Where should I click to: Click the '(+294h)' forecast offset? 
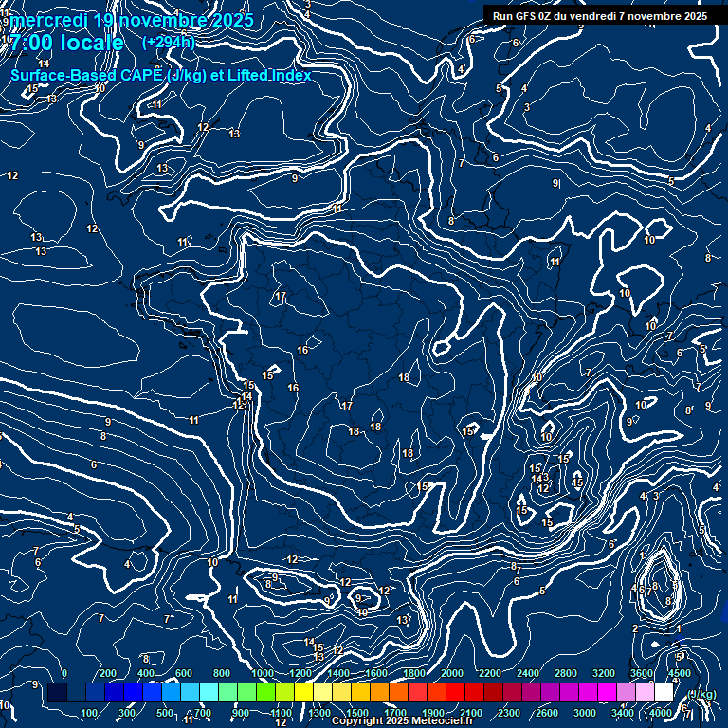169,42
